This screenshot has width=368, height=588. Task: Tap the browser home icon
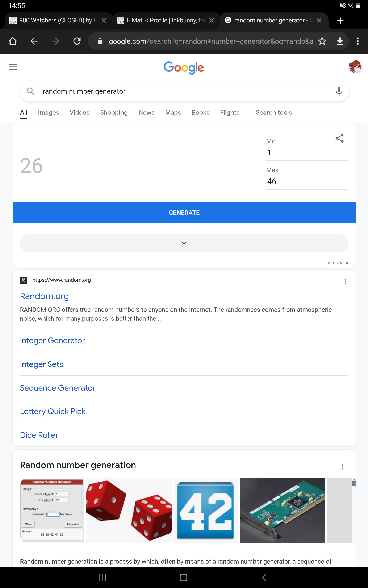click(x=13, y=41)
